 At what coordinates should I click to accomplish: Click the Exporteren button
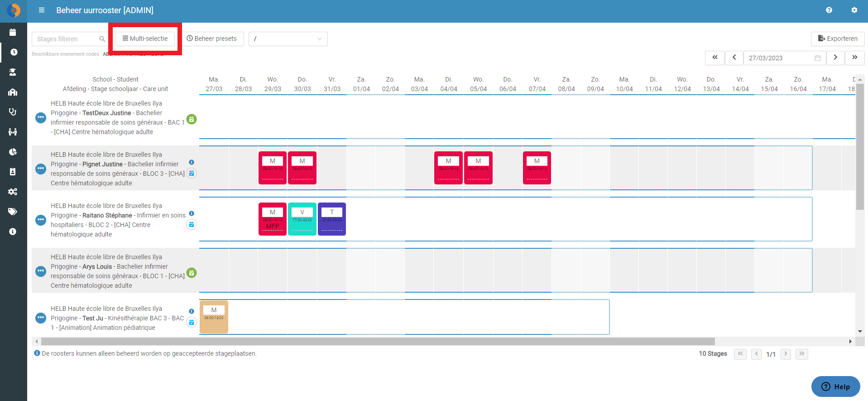(x=838, y=39)
